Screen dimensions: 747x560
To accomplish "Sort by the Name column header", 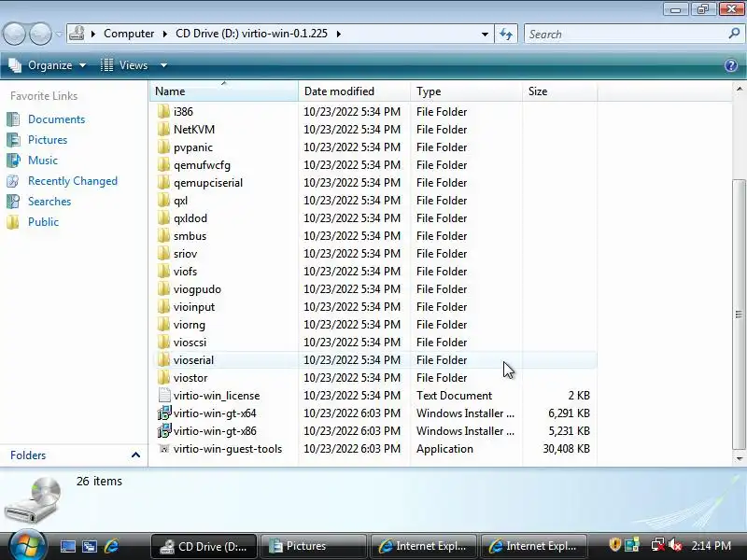I will click(x=224, y=91).
